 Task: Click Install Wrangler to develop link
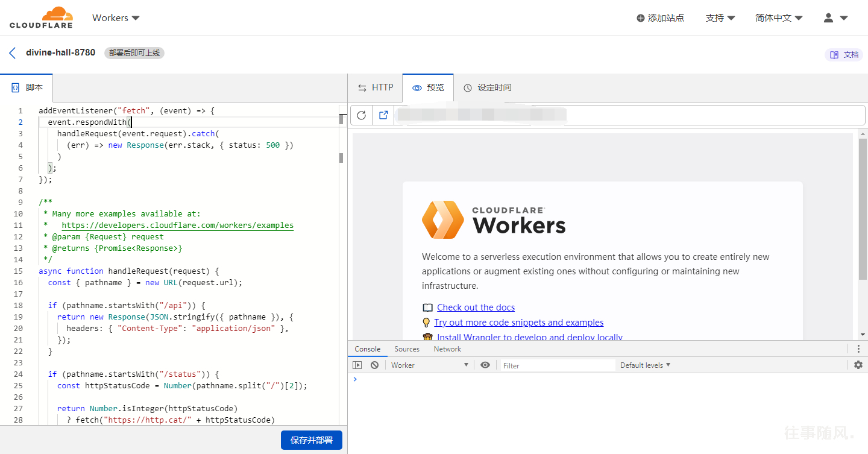[x=530, y=337]
